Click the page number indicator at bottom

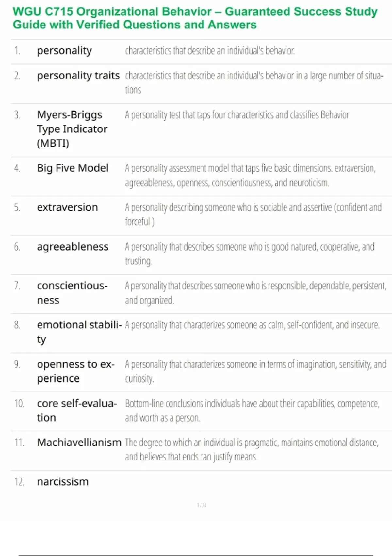pos(202,505)
